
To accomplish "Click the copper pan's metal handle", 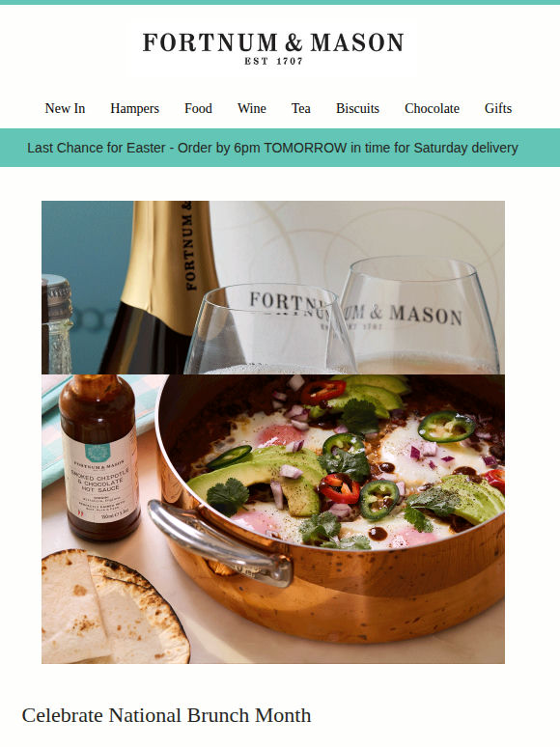I will coord(220,543).
